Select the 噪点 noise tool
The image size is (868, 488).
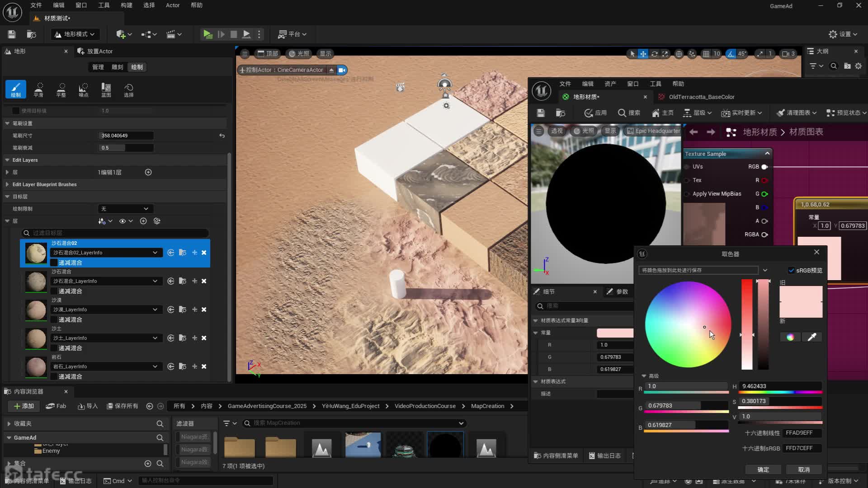point(84,89)
